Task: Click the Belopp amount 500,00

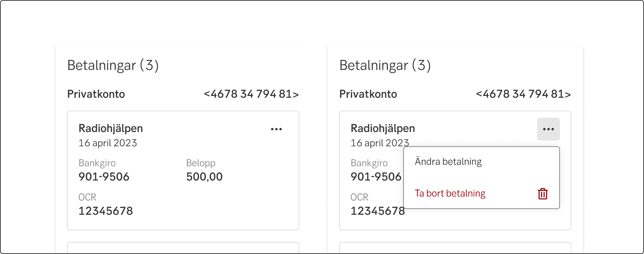Action: (x=204, y=177)
